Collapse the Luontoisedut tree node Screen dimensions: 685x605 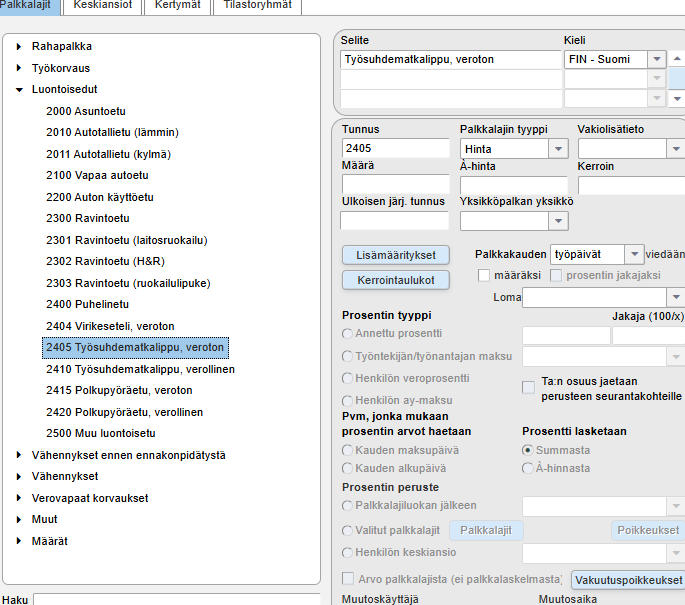19,90
